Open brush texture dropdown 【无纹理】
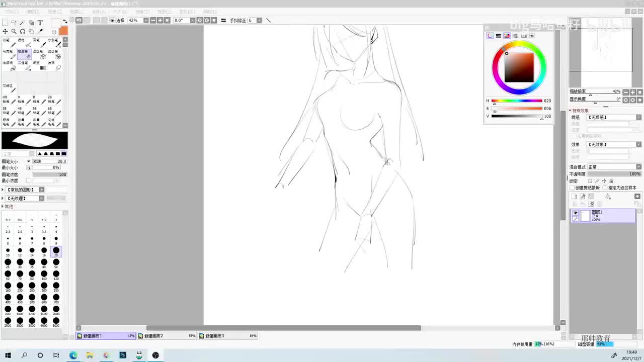Screen dimensions: 644x362 click(42, 198)
